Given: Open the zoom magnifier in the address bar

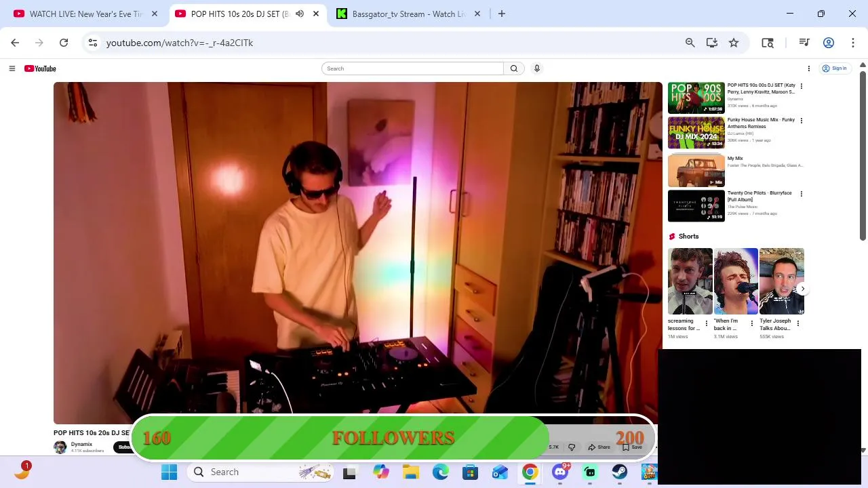Looking at the screenshot, I should point(690,43).
